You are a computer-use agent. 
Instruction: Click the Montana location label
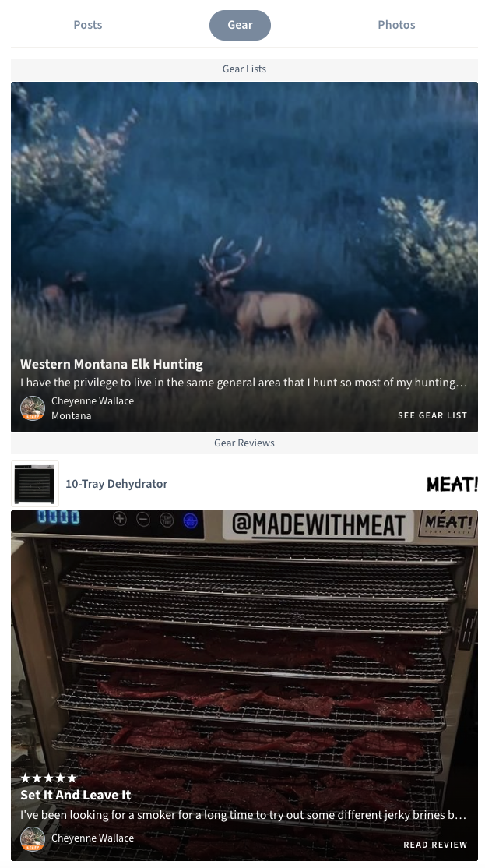pos(72,416)
